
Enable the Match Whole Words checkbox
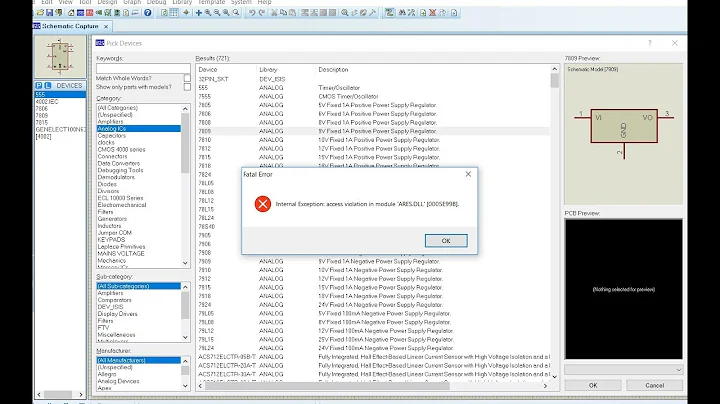tap(187, 78)
